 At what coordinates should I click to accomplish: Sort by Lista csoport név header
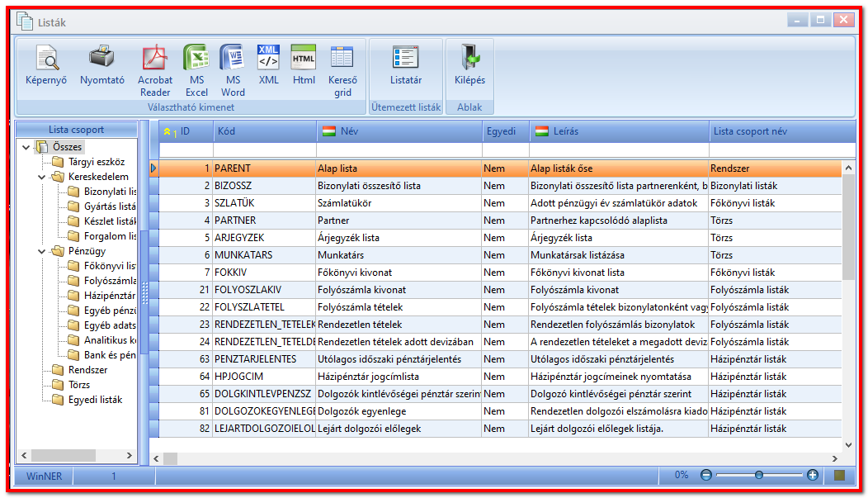click(782, 131)
